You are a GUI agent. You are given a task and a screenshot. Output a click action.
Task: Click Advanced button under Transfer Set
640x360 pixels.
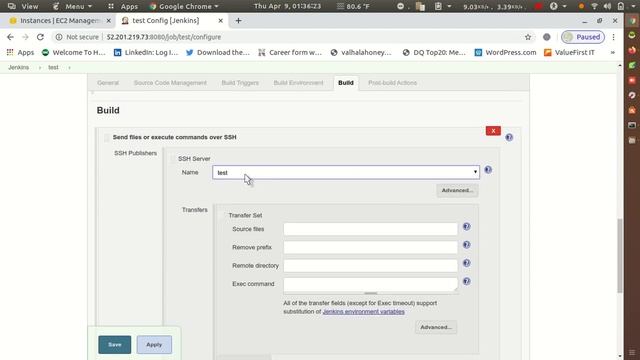[x=436, y=327]
